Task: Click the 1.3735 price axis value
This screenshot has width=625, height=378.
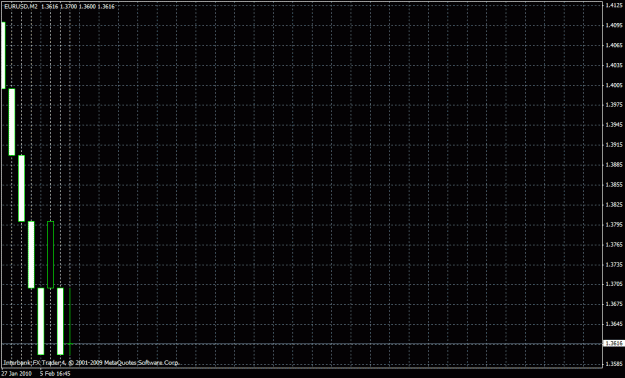Action: tap(614, 265)
